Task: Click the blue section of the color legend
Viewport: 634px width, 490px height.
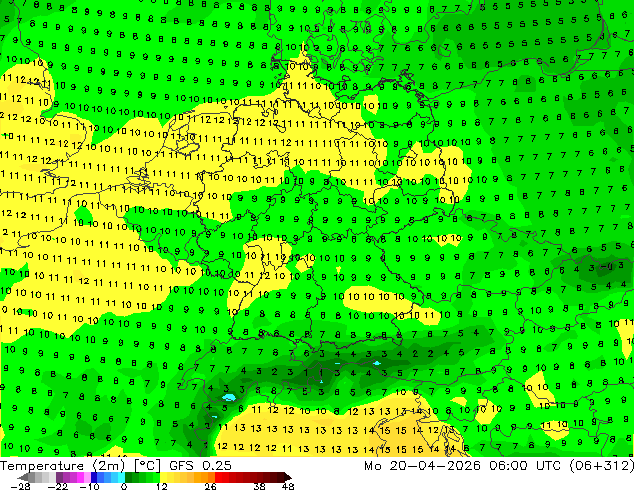Action: pyautogui.click(x=108, y=477)
